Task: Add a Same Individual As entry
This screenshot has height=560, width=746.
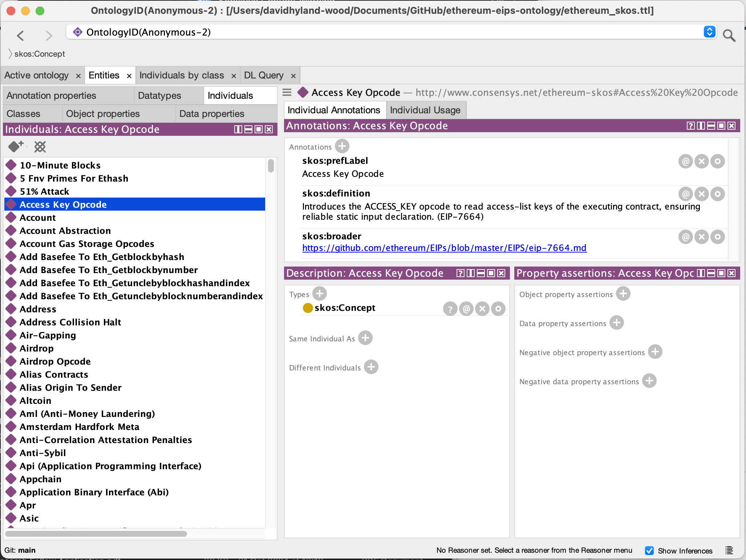Action: (x=365, y=338)
